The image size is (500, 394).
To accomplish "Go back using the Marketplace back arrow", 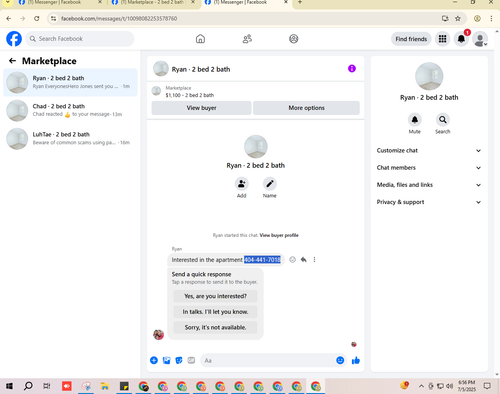I will pyautogui.click(x=12, y=61).
